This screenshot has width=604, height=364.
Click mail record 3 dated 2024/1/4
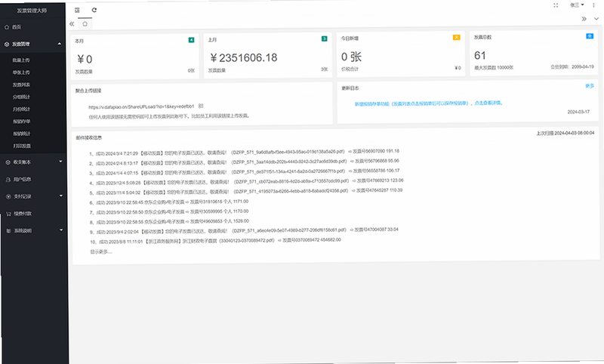pos(245,171)
